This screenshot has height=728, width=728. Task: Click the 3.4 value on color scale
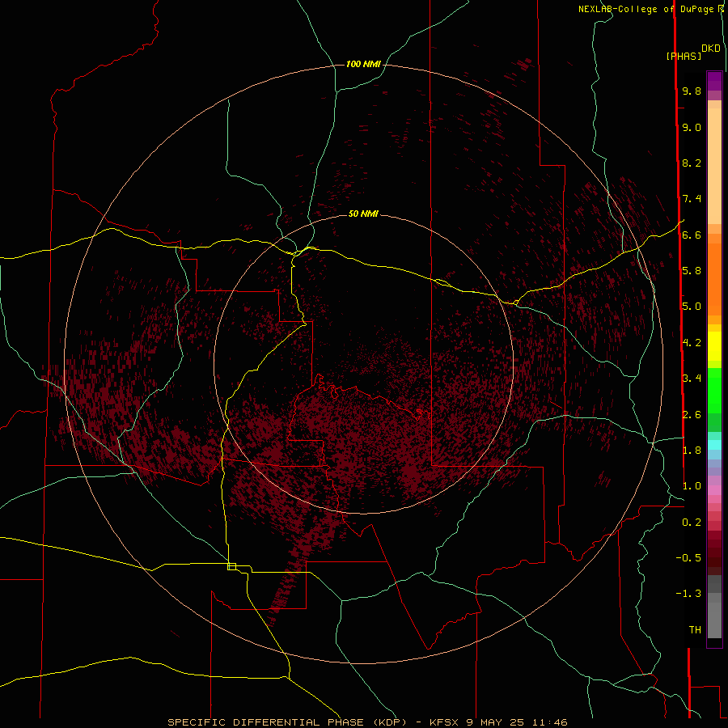692,379
